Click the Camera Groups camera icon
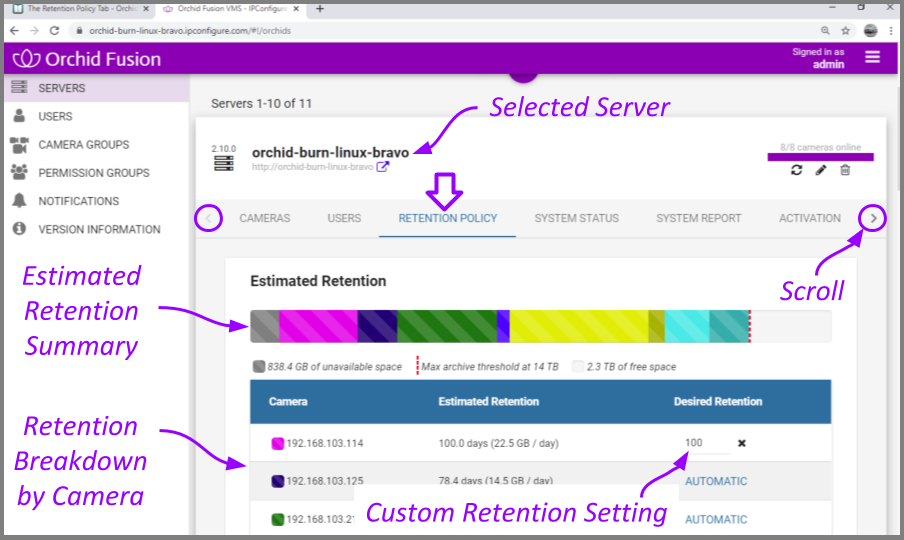This screenshot has width=904, height=540. 19,145
